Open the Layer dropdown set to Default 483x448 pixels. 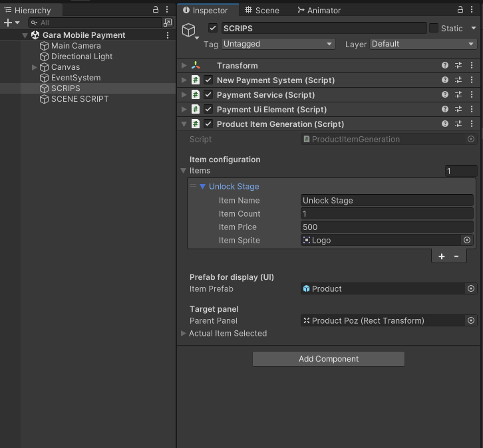point(422,44)
